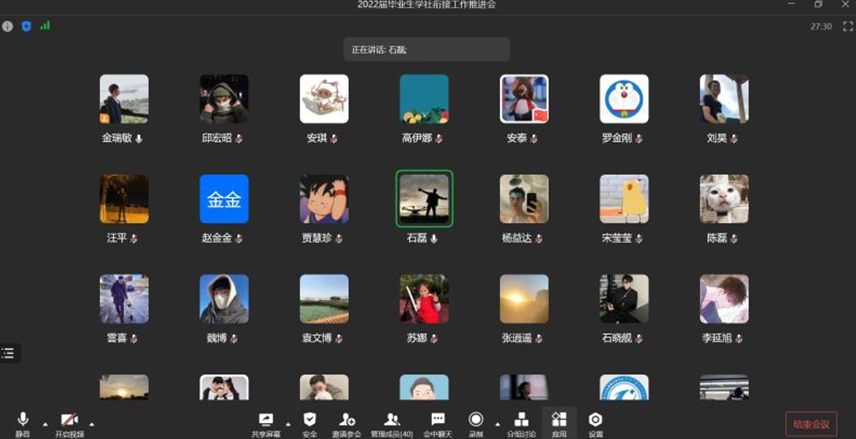Select 石磊's highlighted video tile

pos(424,198)
